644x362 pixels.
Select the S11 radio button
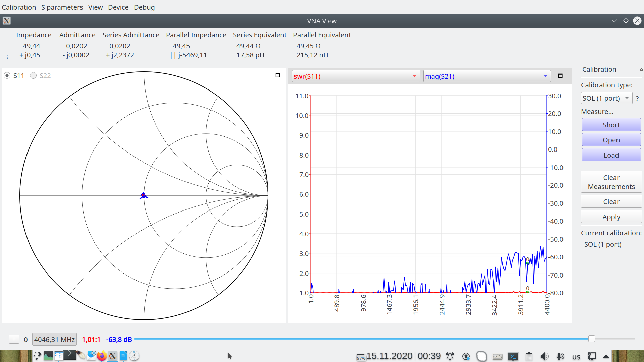[x=7, y=76]
